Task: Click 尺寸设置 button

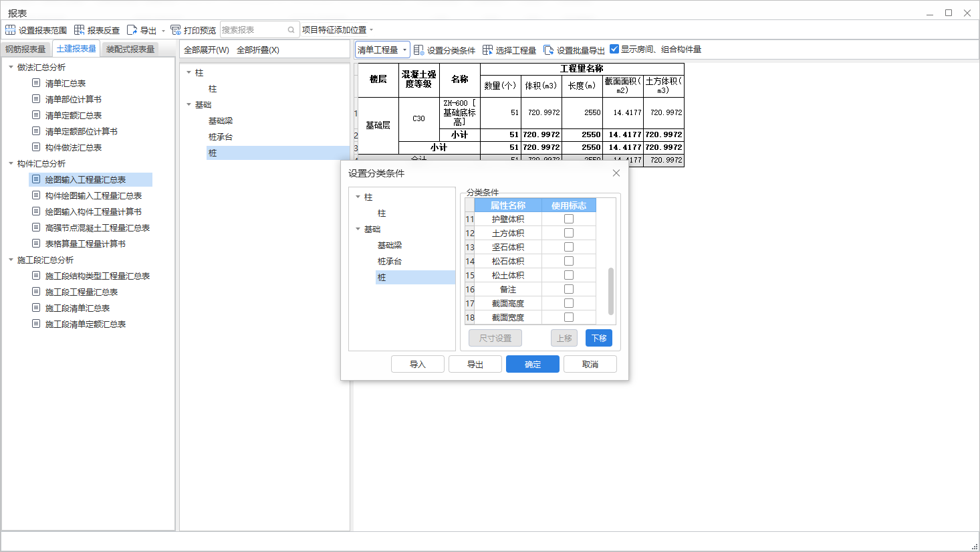Action: point(495,338)
